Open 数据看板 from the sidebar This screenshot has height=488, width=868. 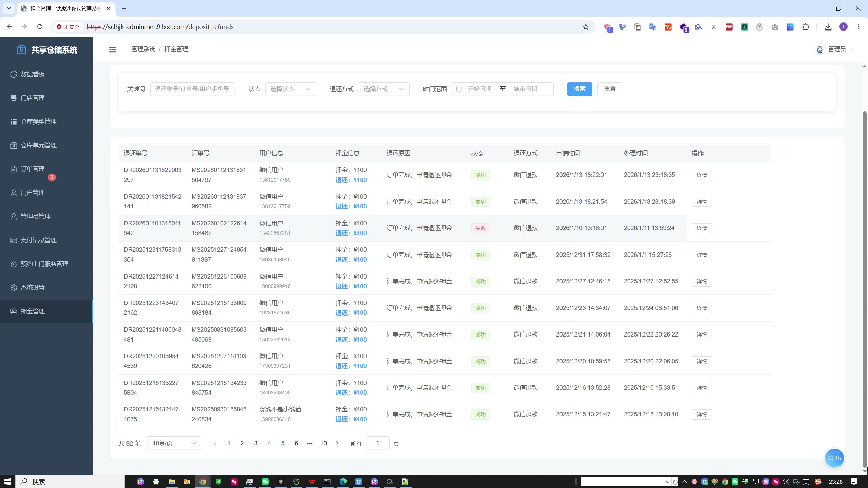(x=33, y=74)
